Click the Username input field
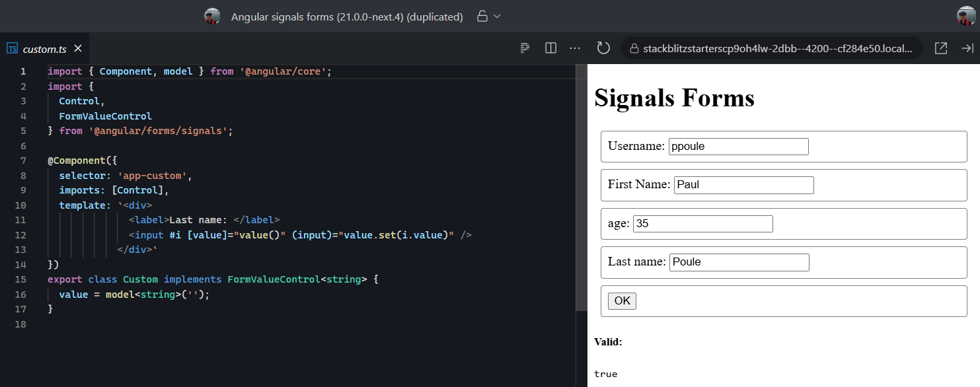 [x=738, y=147]
